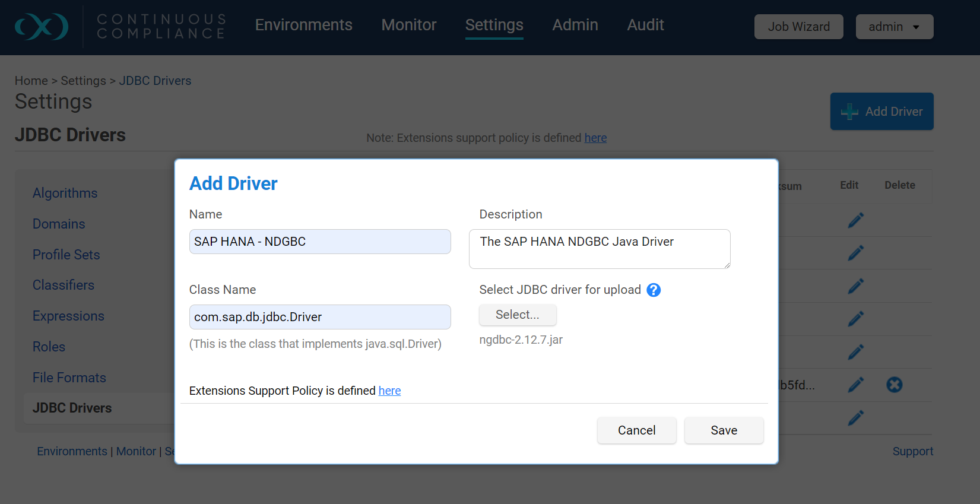The width and height of the screenshot is (980, 504).
Task: Click the plus icon on Add Driver
Action: pyautogui.click(x=849, y=112)
